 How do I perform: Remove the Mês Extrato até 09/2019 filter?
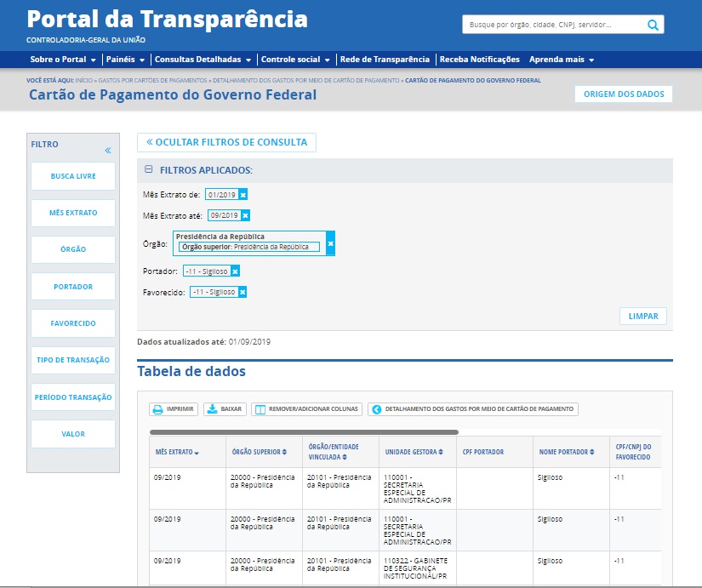click(245, 216)
